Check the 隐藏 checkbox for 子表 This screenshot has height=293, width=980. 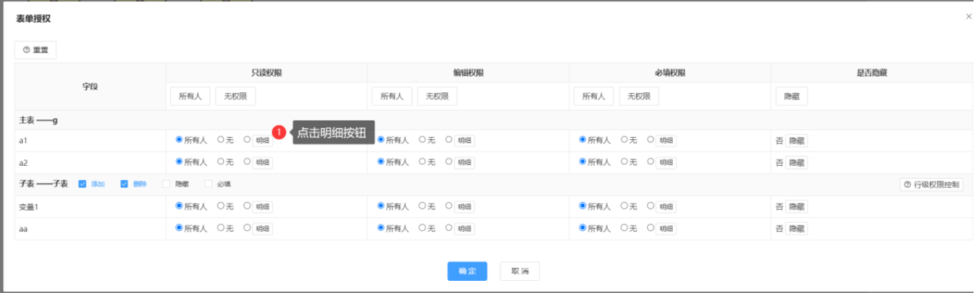(x=167, y=184)
